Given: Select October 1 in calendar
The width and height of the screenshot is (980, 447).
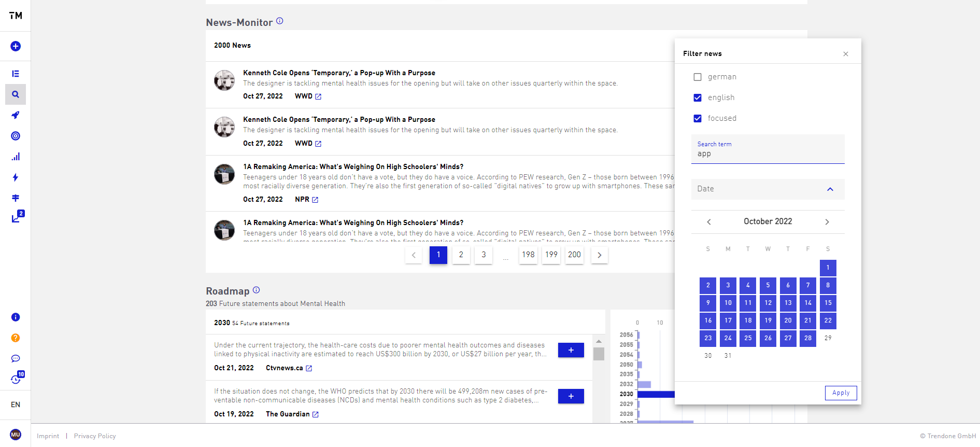Looking at the screenshot, I should pos(828,268).
